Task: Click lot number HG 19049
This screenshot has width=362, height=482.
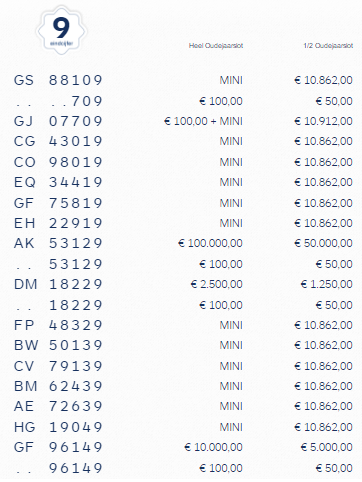Action: coord(58,427)
